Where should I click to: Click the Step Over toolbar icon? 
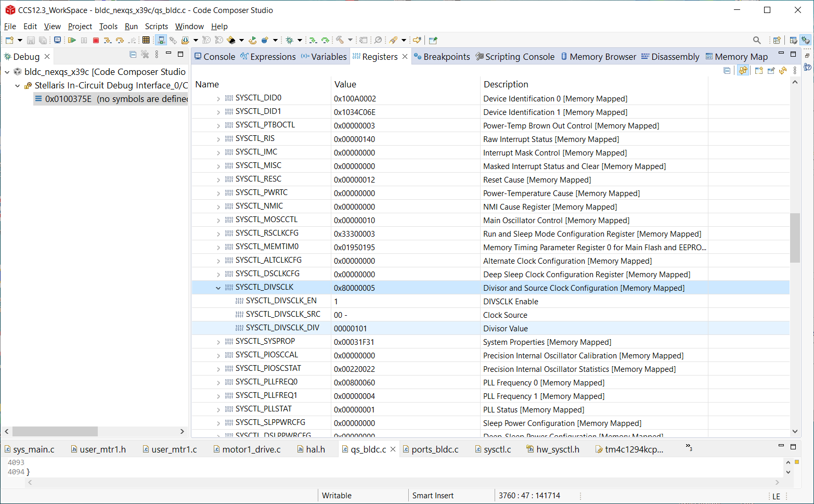tap(120, 40)
